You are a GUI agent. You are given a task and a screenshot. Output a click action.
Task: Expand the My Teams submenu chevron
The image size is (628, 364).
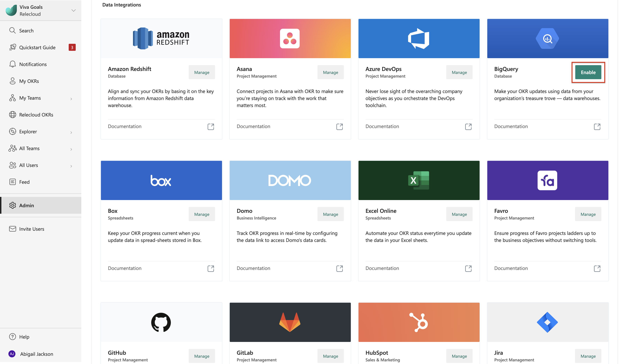point(71,99)
